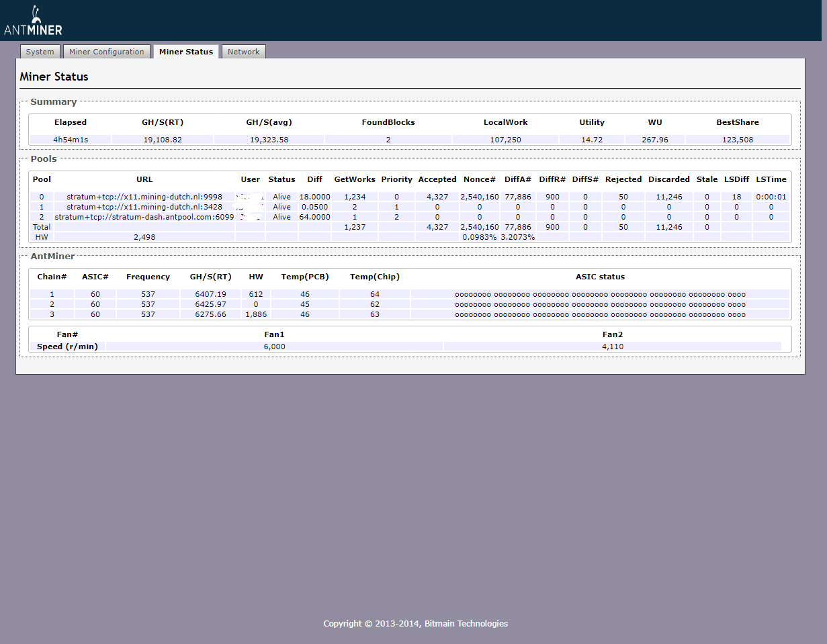Click the HW total value 2,498
827x644 pixels.
[x=144, y=237]
